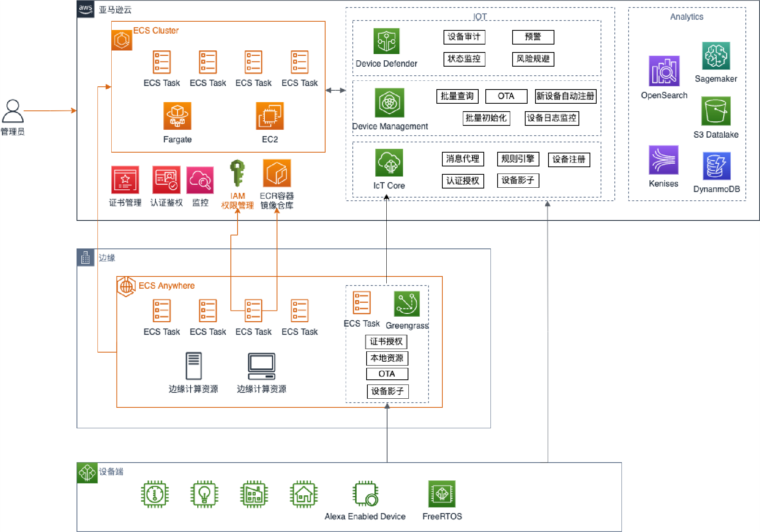Click the thermostat device chip icon
Screen dimensions: 760x532
pyautogui.click(x=155, y=494)
